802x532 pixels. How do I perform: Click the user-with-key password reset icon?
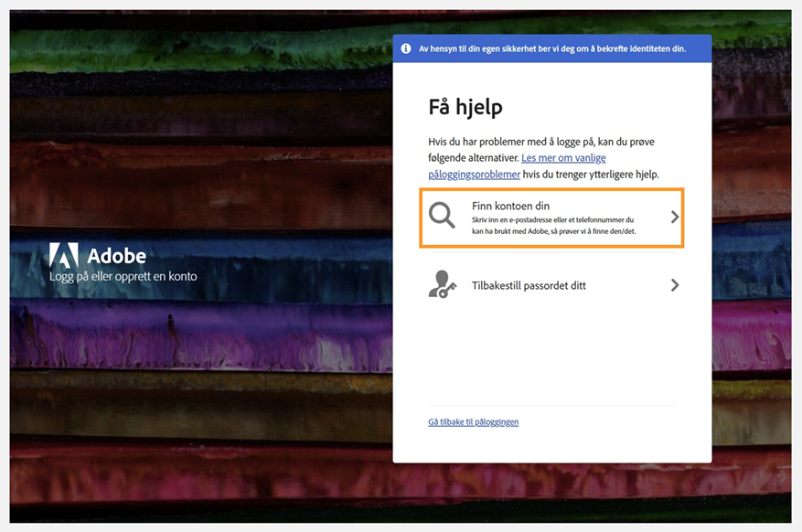(x=442, y=284)
